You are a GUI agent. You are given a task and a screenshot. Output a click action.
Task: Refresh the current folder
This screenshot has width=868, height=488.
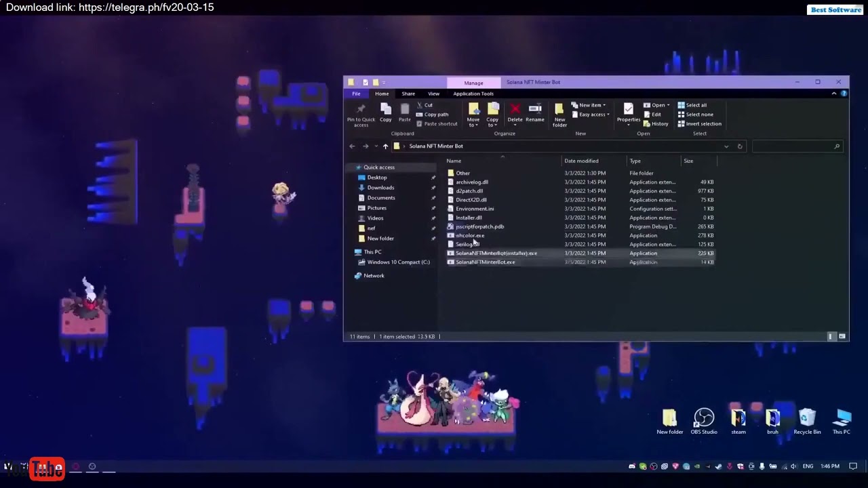(740, 146)
